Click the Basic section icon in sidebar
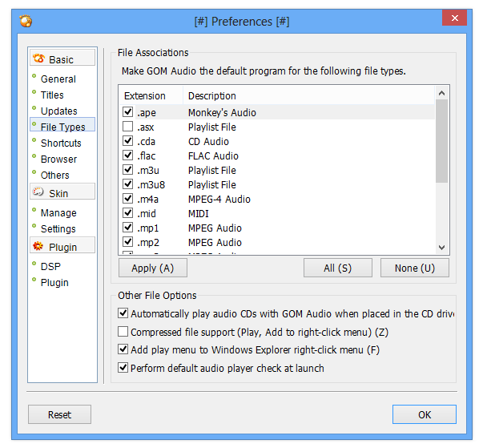Screen dimensions: 483x448 coord(38,59)
